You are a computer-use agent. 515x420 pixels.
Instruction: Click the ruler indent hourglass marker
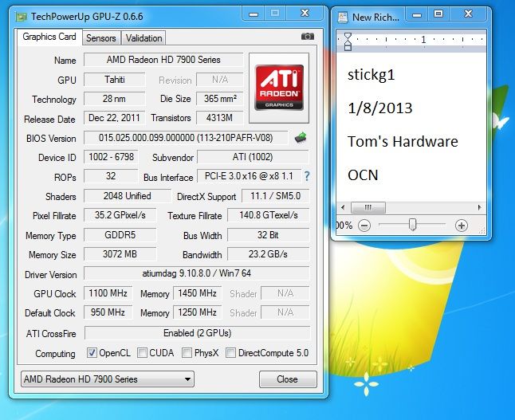pyautogui.click(x=348, y=41)
